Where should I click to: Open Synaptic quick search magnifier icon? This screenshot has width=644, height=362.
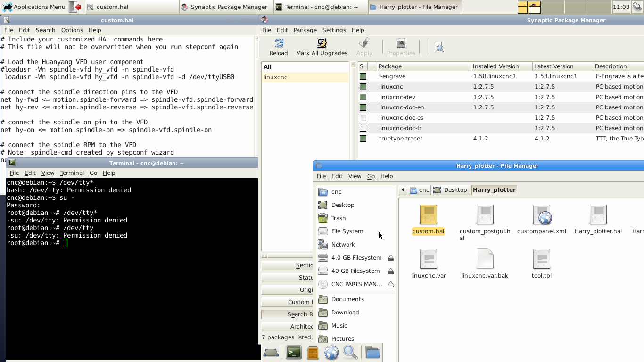click(x=439, y=47)
